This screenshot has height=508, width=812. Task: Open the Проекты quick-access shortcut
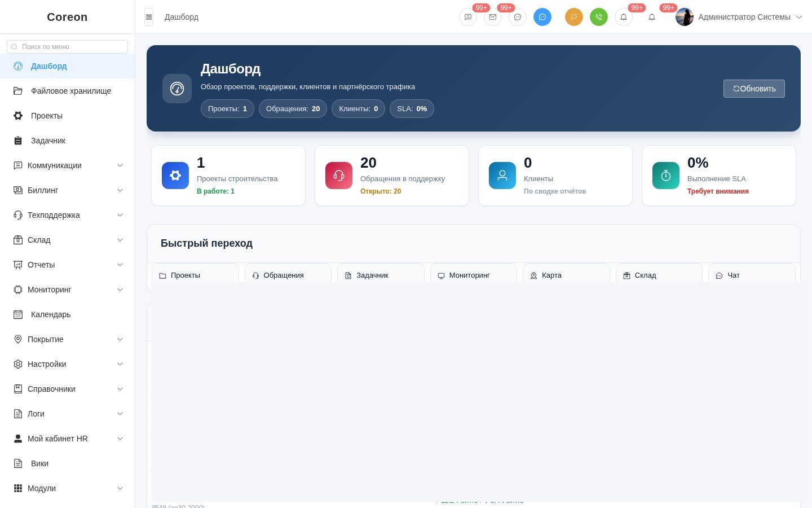tap(195, 274)
